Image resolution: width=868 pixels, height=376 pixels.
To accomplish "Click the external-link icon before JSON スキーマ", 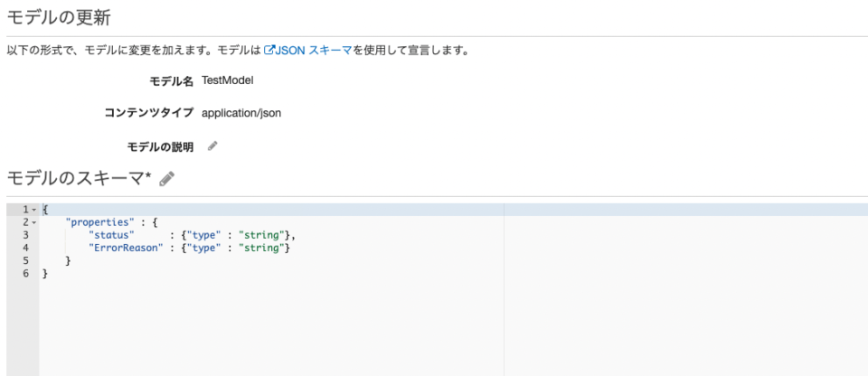I will pyautogui.click(x=269, y=50).
